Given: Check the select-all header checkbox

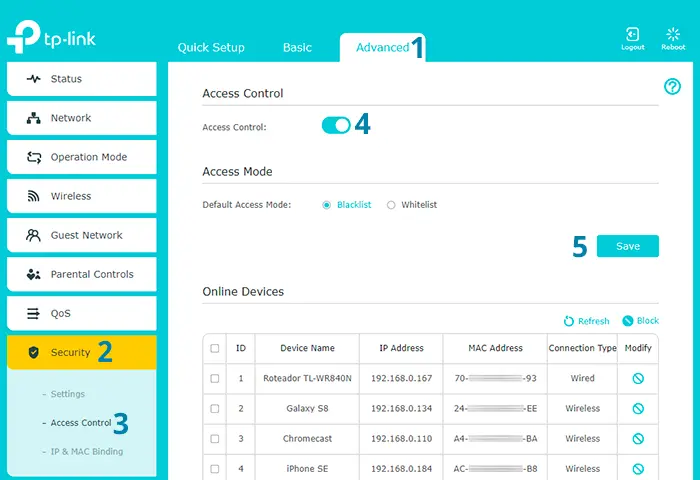Looking at the screenshot, I should (215, 348).
